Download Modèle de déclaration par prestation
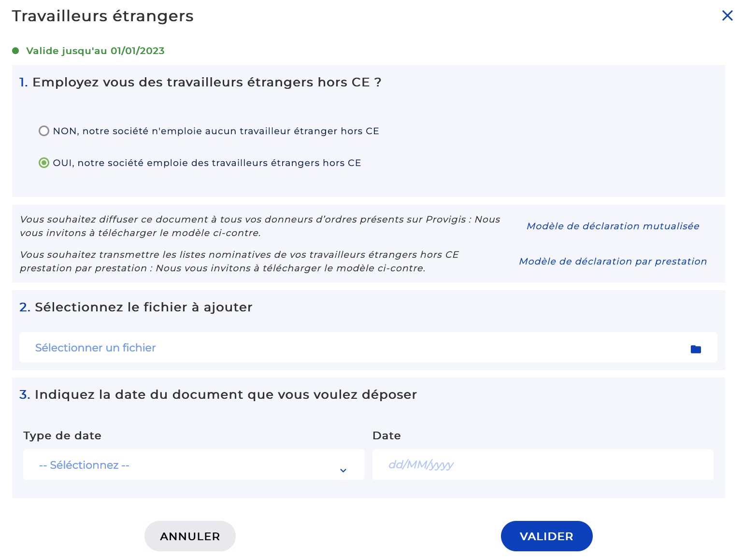This screenshot has height=560, width=743. point(613,261)
